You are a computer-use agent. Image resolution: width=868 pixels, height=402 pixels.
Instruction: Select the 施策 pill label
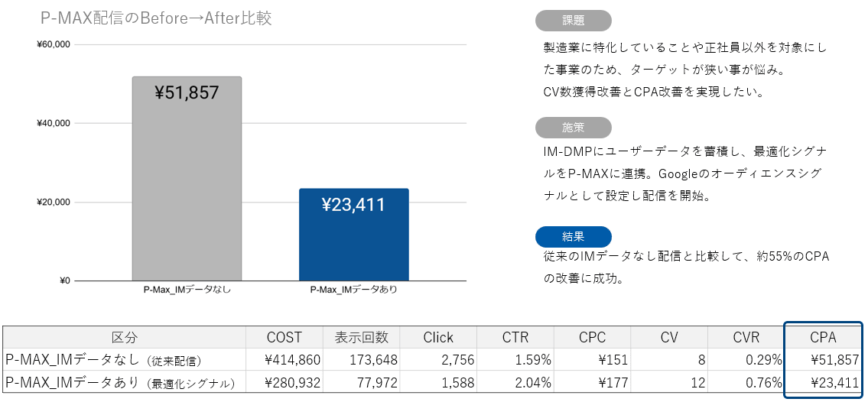[x=573, y=128]
